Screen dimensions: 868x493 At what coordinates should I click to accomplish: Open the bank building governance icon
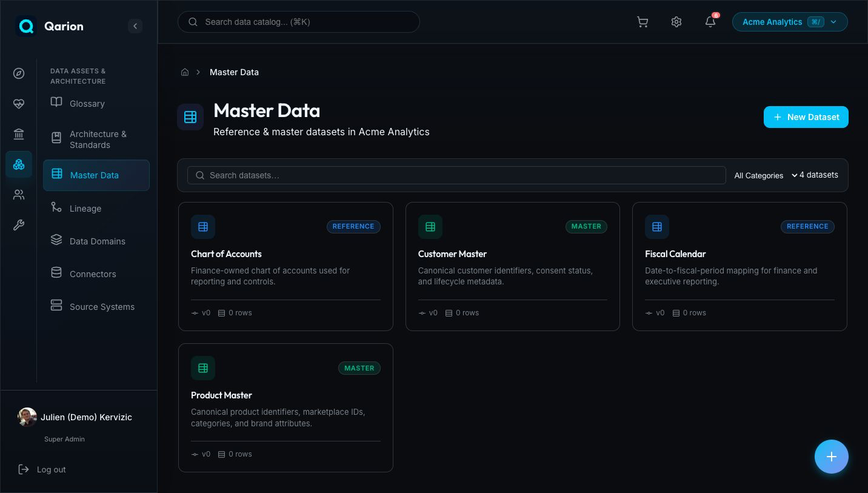click(19, 134)
